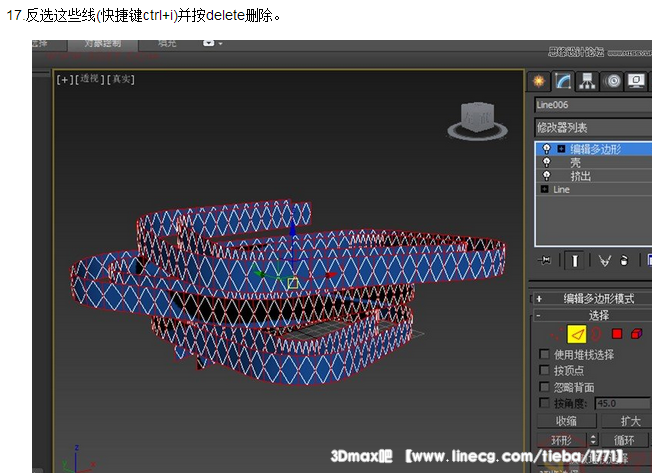Open the 修改器列表 dropdown
Screen dimensions: 652x473
pyautogui.click(x=593, y=127)
